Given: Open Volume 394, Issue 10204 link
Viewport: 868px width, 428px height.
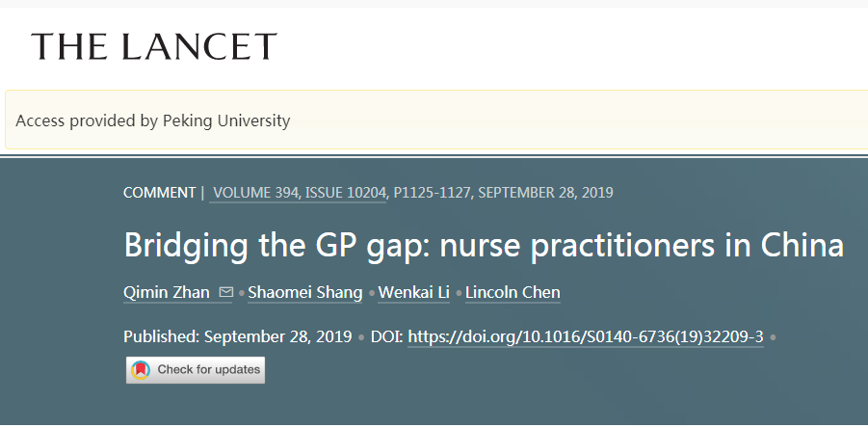Looking at the screenshot, I should (x=300, y=193).
